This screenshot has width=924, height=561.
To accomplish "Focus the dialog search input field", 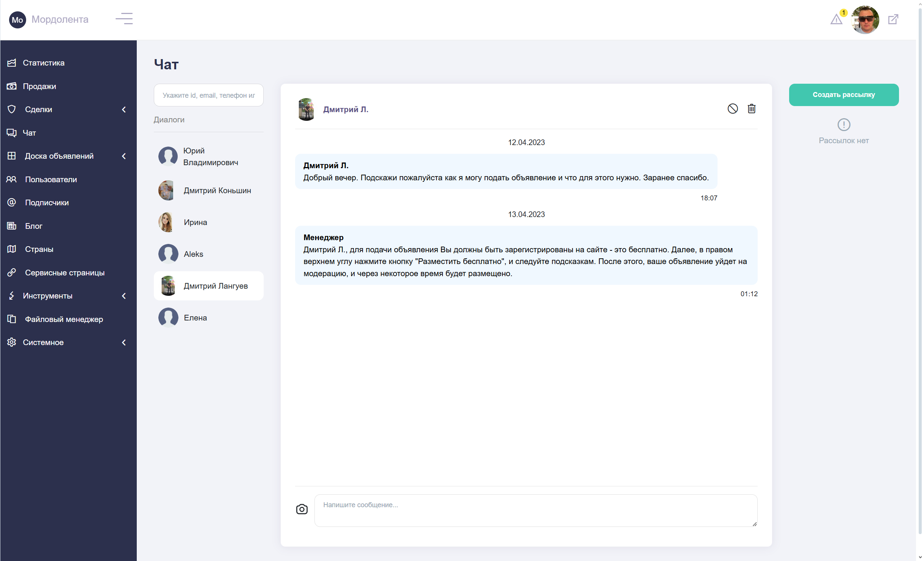I will pos(208,95).
